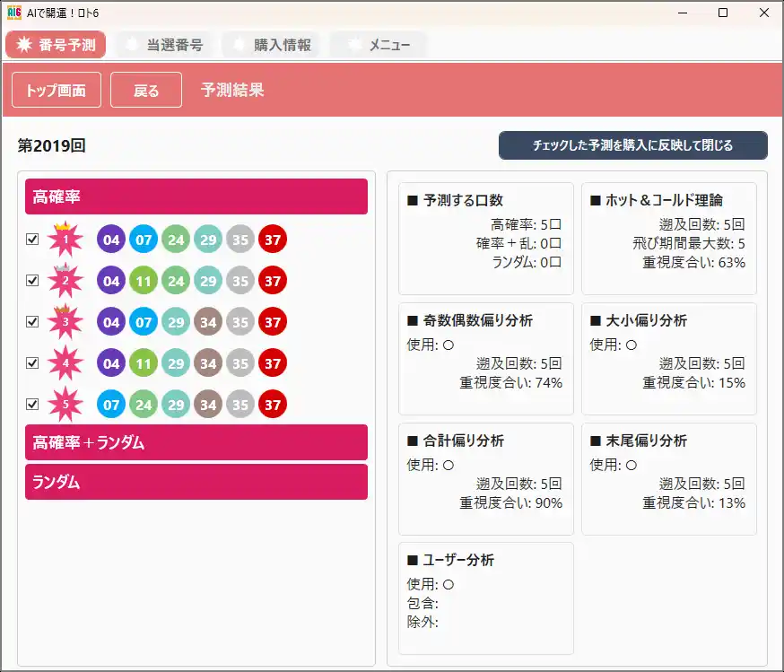Click the green ball 11 in row 2
The image size is (784, 672).
tap(144, 281)
